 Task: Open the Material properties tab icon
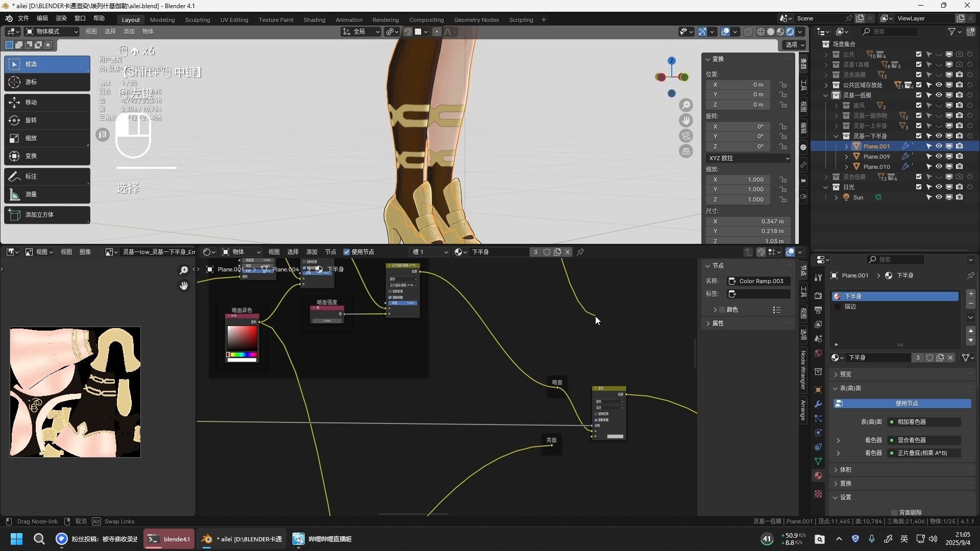(818, 475)
